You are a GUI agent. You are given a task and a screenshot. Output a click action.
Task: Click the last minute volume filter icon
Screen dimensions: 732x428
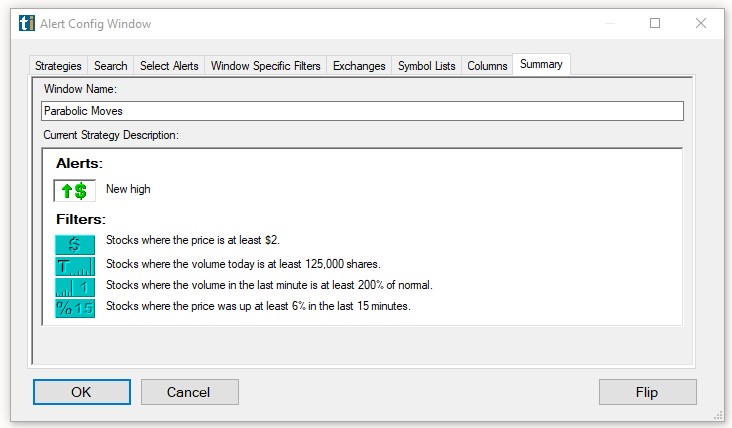point(75,287)
